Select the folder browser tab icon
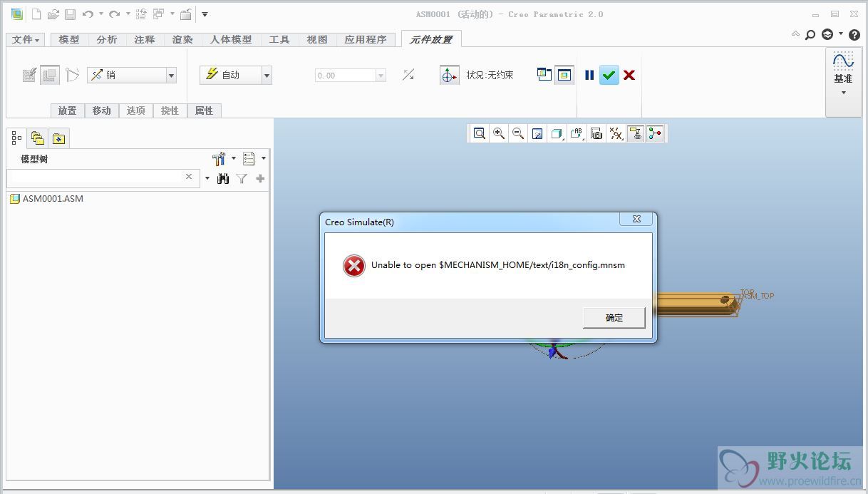The image size is (868, 494). click(38, 138)
